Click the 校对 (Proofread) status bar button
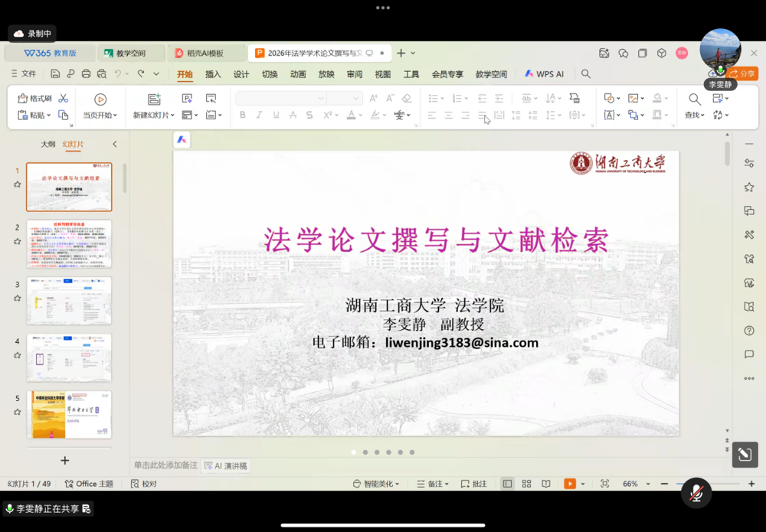Image resolution: width=766 pixels, height=532 pixels. [144, 484]
